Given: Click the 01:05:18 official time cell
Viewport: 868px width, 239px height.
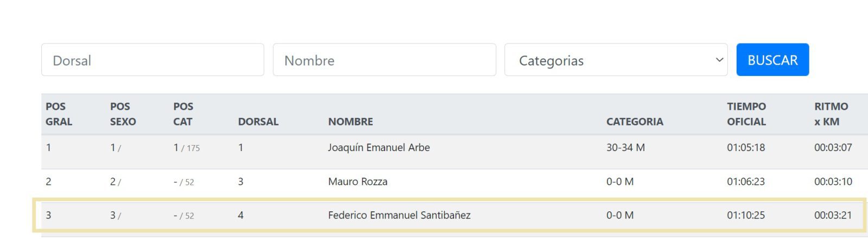Looking at the screenshot, I should click(x=746, y=148).
